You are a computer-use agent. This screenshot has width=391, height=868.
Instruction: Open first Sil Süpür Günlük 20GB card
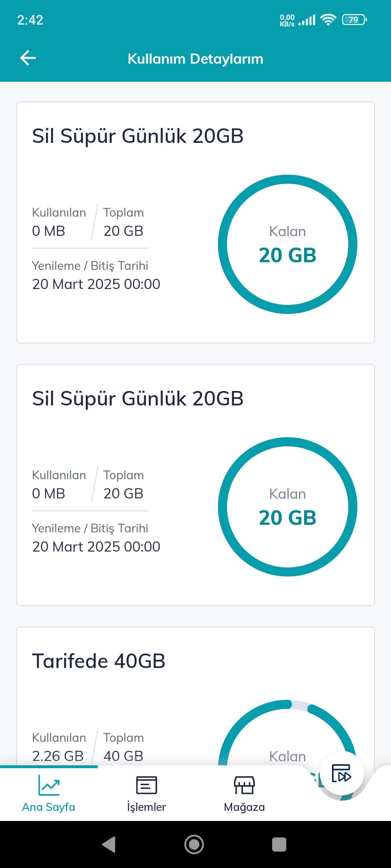click(x=195, y=222)
